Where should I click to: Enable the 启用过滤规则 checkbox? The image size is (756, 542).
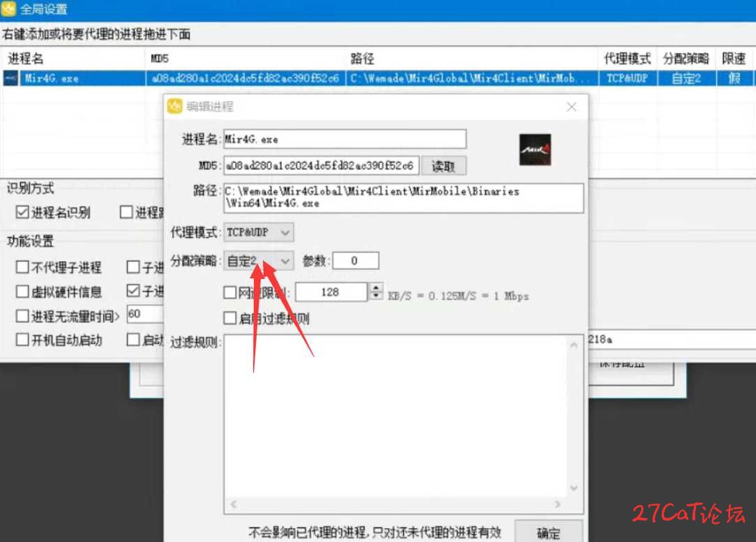pos(230,318)
